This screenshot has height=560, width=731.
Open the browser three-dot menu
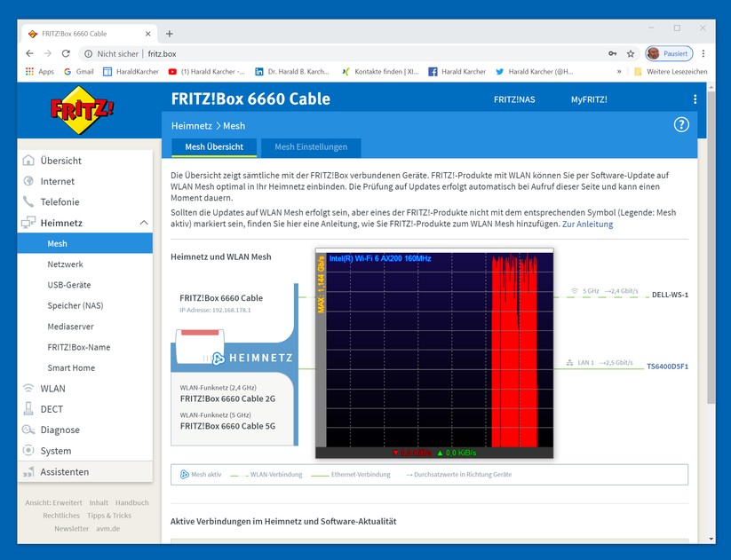(703, 53)
